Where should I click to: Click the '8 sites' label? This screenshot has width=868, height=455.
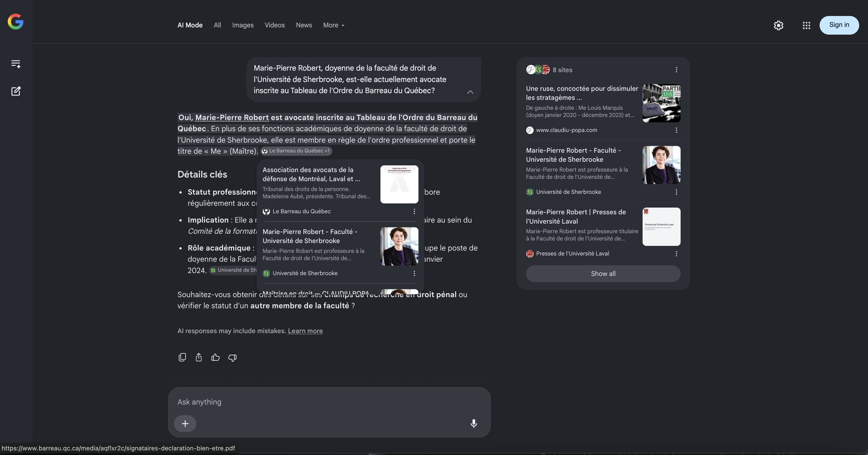pos(562,70)
